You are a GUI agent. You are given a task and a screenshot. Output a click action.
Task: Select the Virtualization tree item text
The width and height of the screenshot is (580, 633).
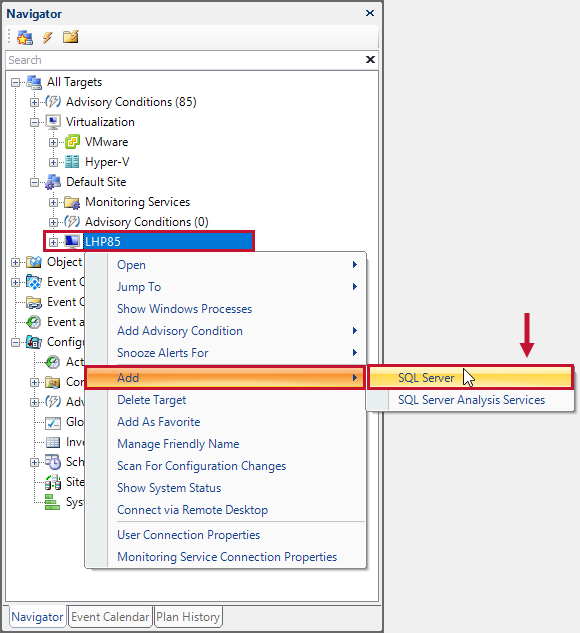tap(100, 122)
